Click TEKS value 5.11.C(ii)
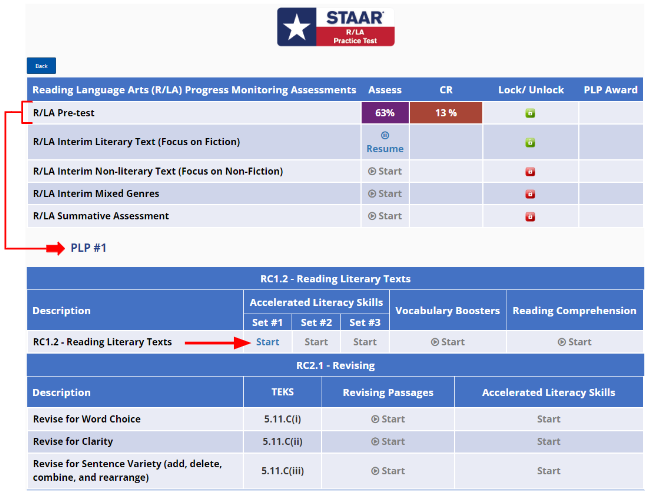Image resolution: width=648 pixels, height=497 pixels. tap(283, 441)
